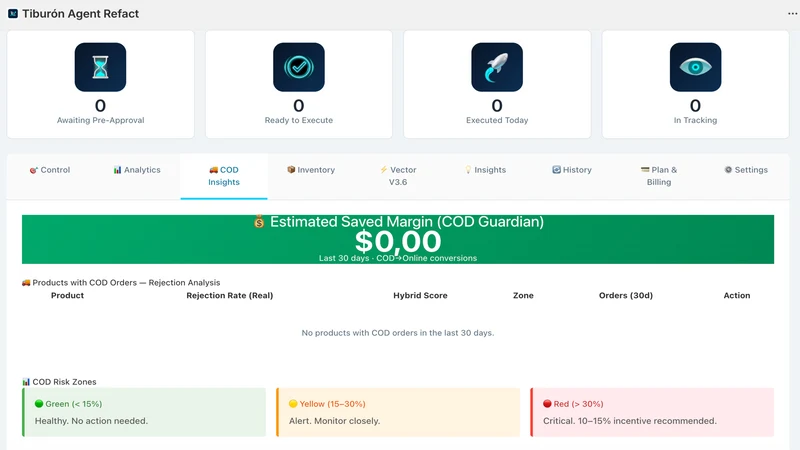The image size is (800, 450).
Task: Click the money bag icon in the banner
Action: pyautogui.click(x=259, y=222)
